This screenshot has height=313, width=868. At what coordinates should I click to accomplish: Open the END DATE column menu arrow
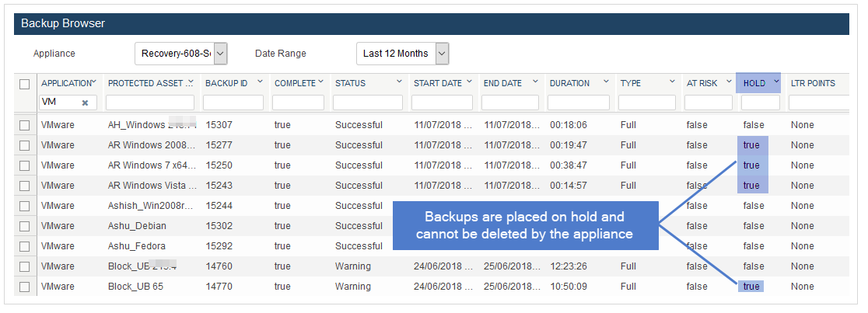pos(535,82)
